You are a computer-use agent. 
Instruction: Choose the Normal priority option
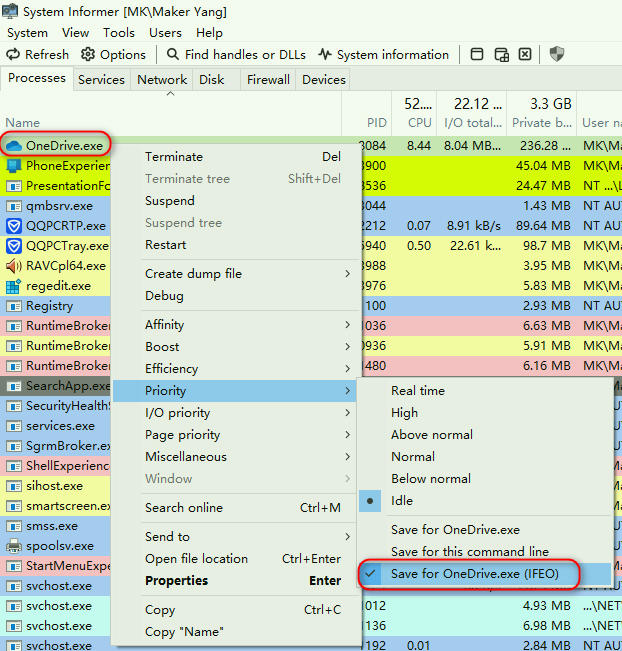coord(413,457)
